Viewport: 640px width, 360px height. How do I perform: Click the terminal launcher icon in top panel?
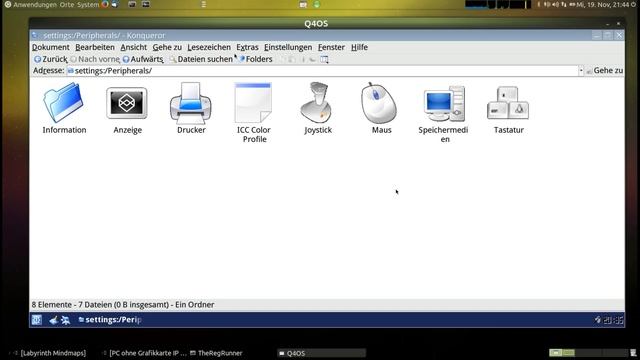tap(146, 4)
